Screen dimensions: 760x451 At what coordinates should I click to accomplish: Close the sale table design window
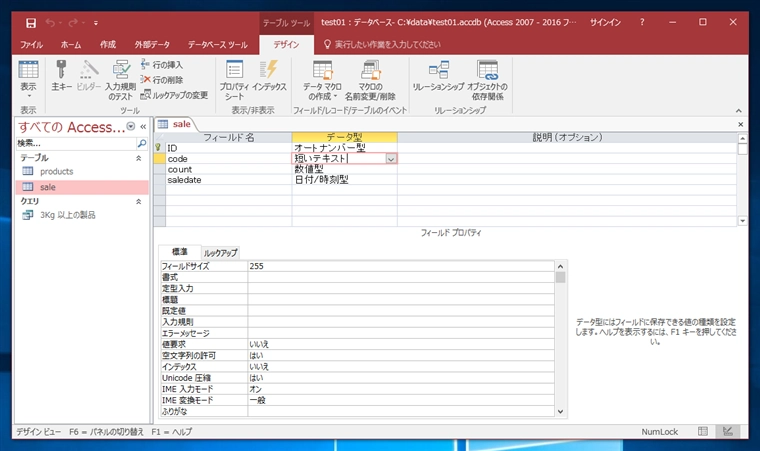coord(741,125)
